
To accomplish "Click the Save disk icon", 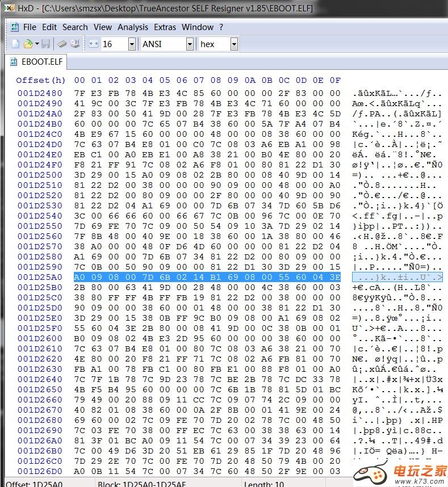I will [x=45, y=44].
